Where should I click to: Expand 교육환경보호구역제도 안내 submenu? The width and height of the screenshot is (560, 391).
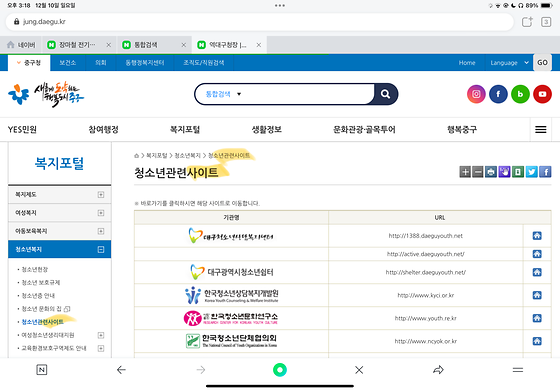[101, 348]
